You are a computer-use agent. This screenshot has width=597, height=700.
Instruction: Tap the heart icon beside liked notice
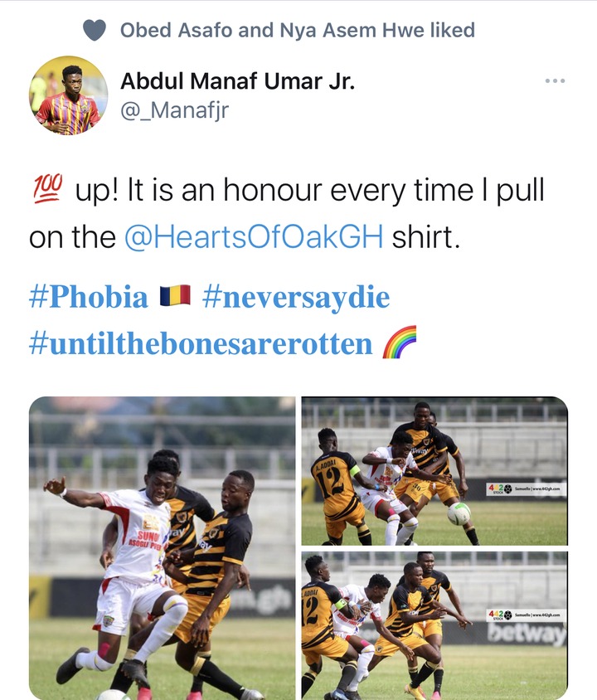coord(95,31)
